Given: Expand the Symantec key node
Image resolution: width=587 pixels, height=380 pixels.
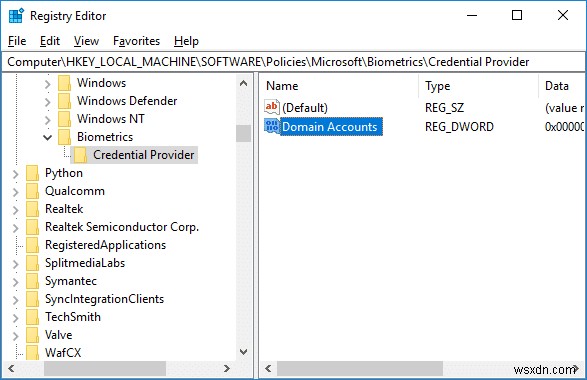Looking at the screenshot, I should coord(16,282).
